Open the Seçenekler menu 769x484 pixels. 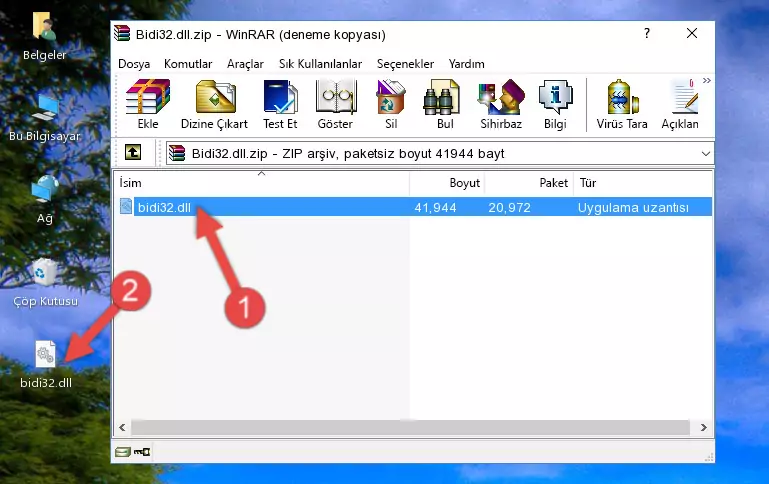click(405, 64)
